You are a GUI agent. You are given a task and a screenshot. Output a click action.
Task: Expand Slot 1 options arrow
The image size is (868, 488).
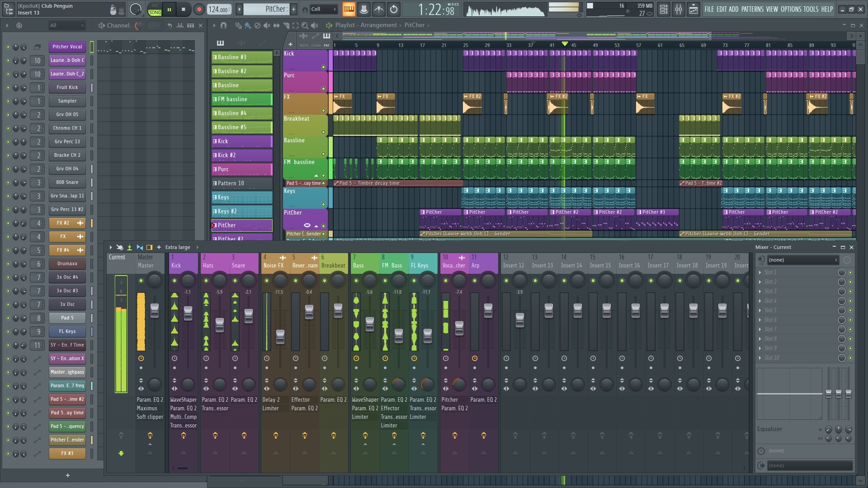point(760,272)
